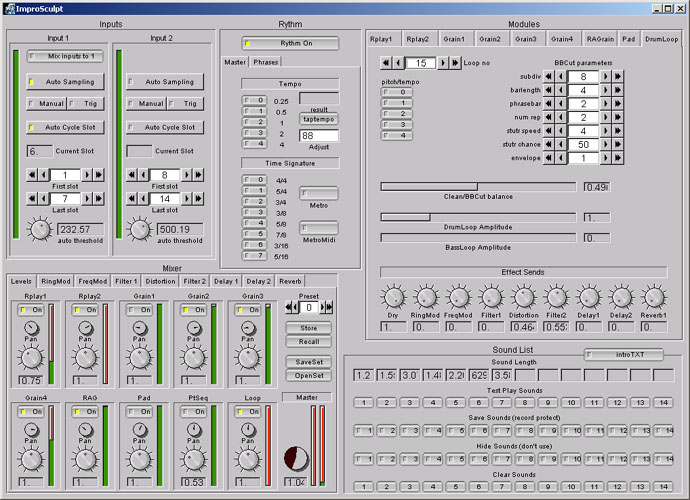Click num rep double left arrow
The height and width of the screenshot is (500, 690).
(x=548, y=118)
